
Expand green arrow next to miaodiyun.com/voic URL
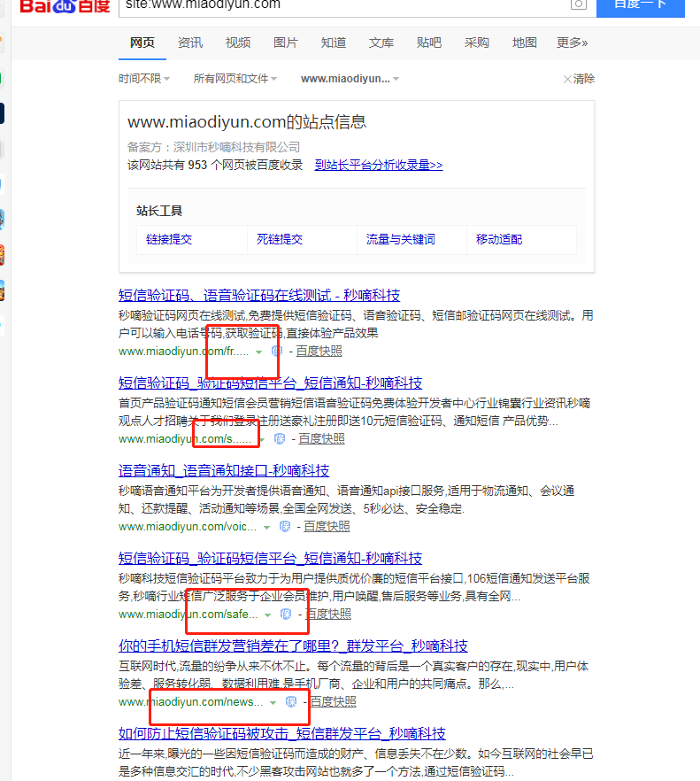pos(267,527)
